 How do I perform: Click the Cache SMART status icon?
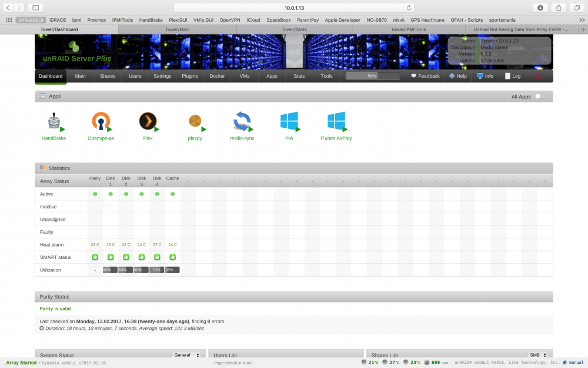[172, 257]
